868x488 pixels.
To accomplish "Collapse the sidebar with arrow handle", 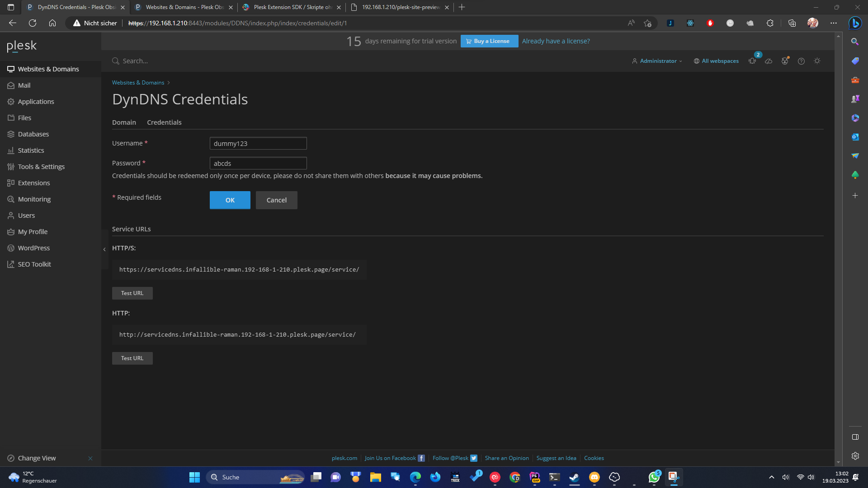I will 104,249.
